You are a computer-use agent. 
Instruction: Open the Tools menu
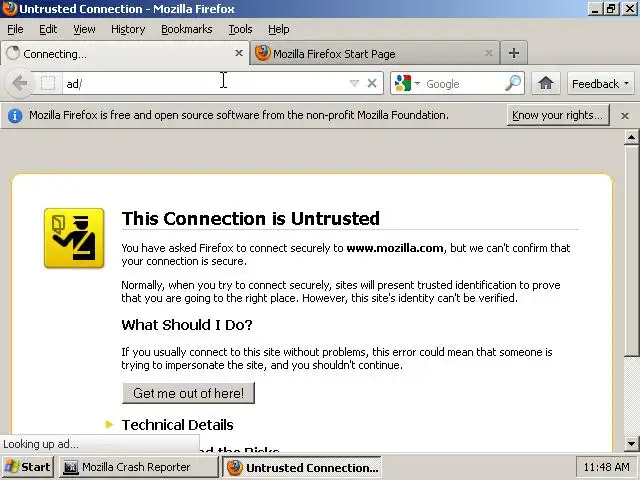(240, 29)
